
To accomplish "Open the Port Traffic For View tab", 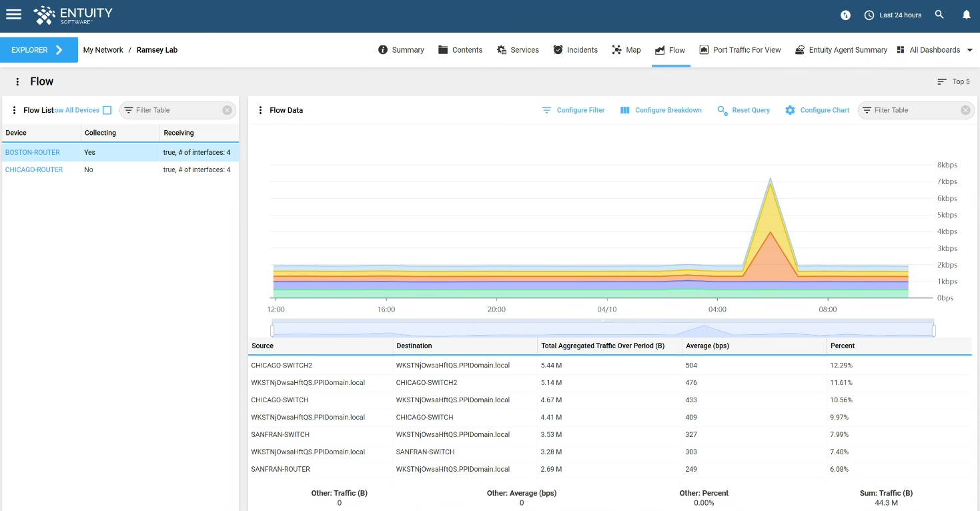I will [740, 50].
